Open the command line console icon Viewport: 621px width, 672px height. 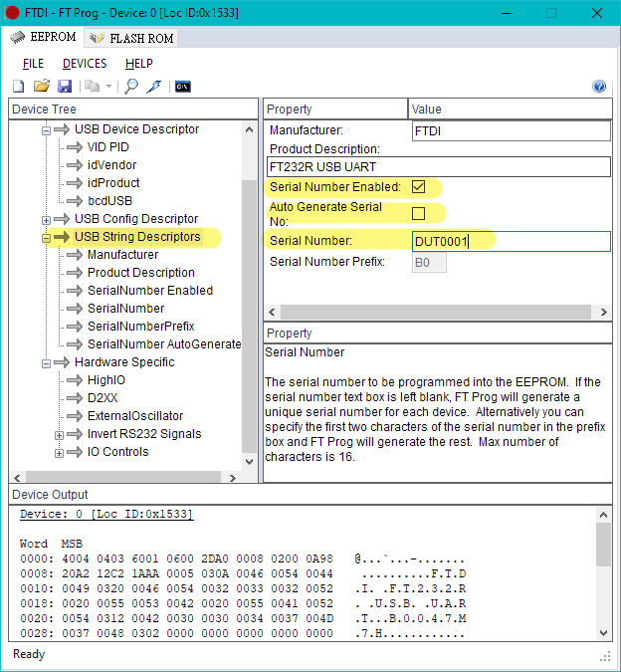pyautogui.click(x=182, y=87)
